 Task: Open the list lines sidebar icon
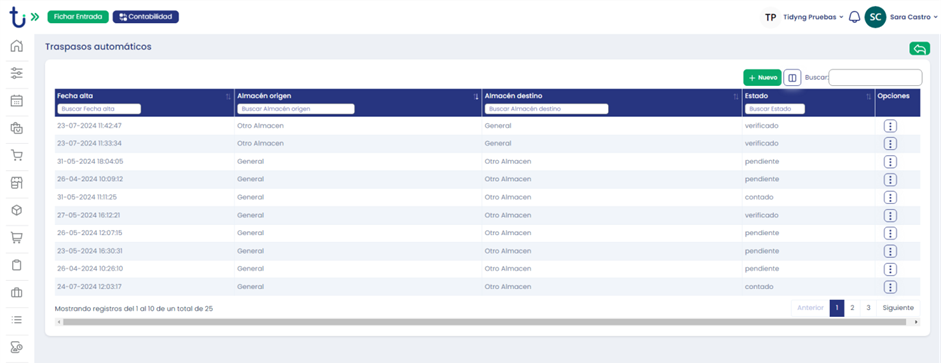tap(17, 319)
